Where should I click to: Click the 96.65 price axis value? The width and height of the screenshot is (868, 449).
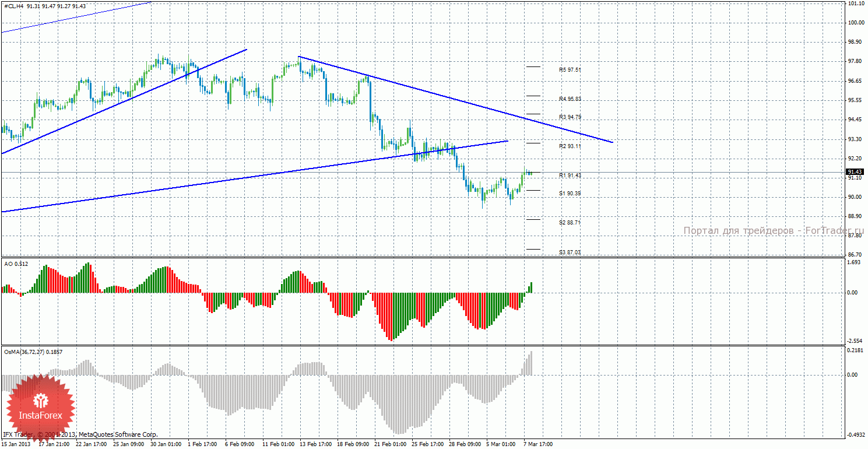(x=856, y=81)
